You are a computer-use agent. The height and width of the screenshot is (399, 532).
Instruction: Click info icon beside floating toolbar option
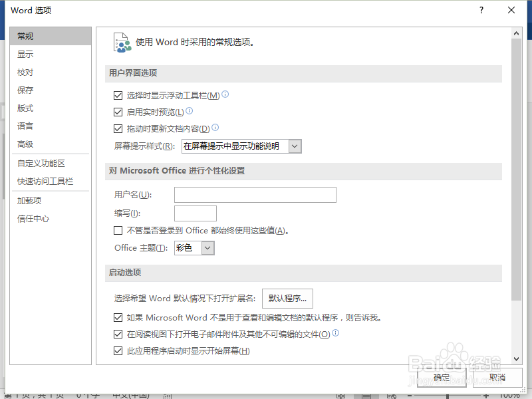pos(225,94)
